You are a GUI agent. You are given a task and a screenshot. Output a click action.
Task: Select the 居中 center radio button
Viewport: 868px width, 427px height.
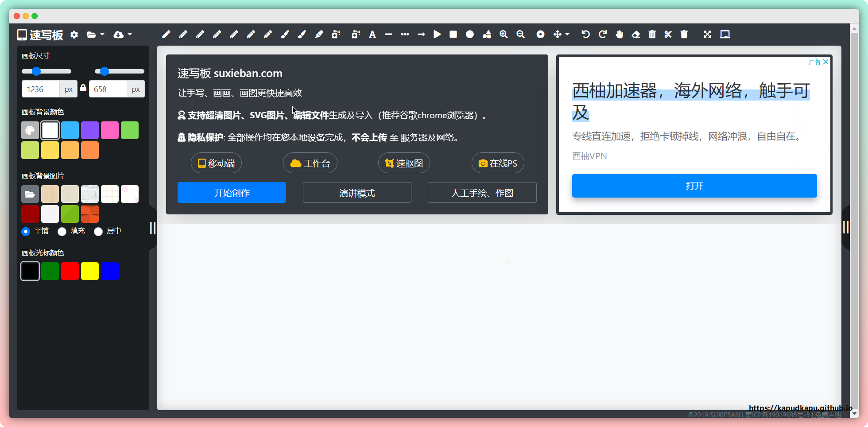pos(98,231)
